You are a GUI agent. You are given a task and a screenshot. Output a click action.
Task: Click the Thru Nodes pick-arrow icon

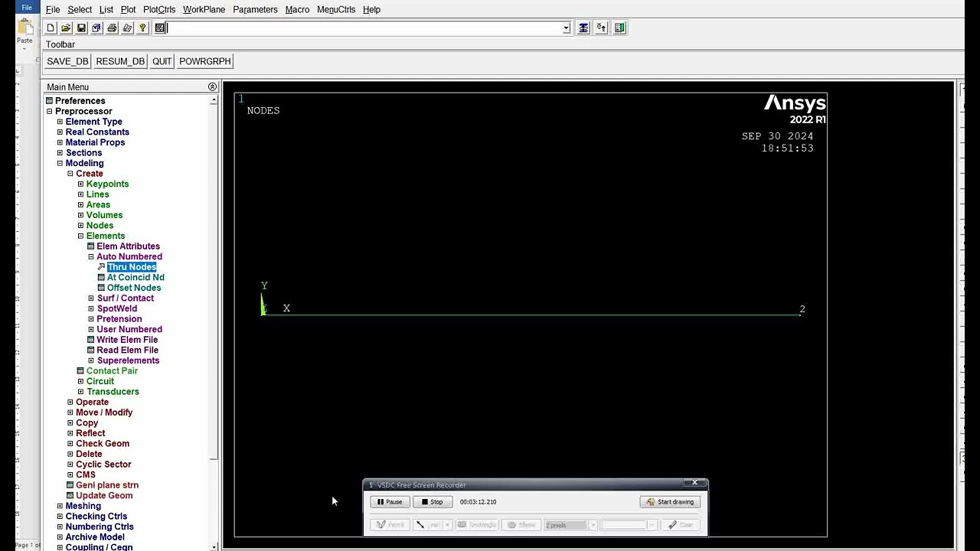[101, 267]
